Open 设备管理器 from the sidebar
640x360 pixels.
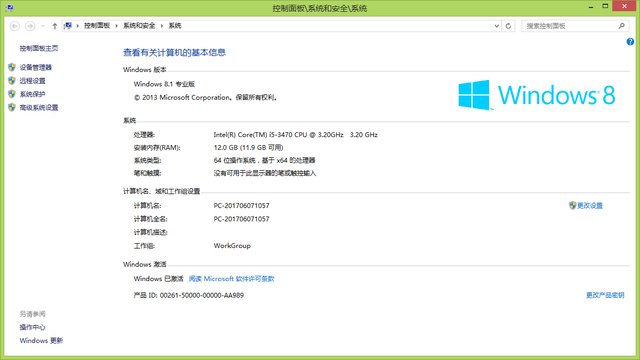coord(36,67)
